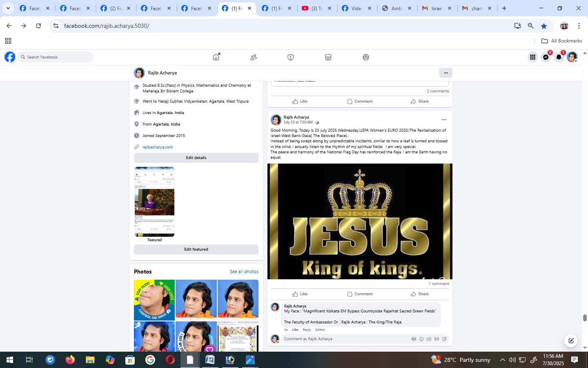Open the account profile picture menu
The width and height of the screenshot is (588, 368).
pos(572,57)
